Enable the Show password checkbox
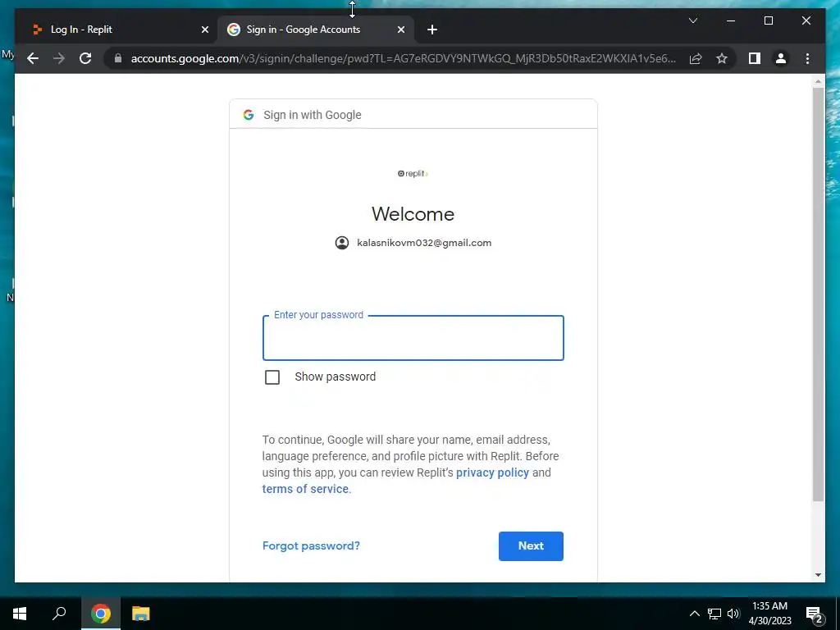Image resolution: width=840 pixels, height=630 pixels. pyautogui.click(x=272, y=377)
